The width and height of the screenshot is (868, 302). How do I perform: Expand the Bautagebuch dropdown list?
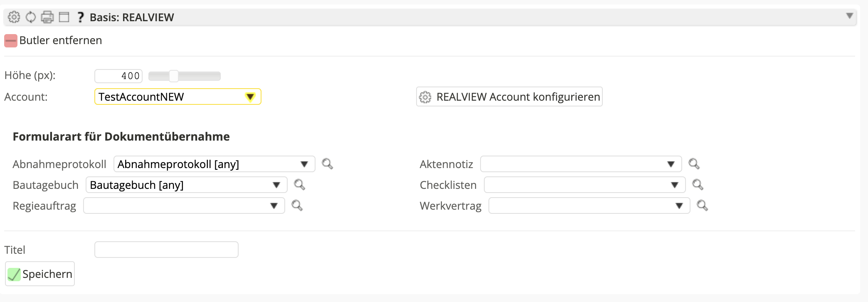(186, 185)
